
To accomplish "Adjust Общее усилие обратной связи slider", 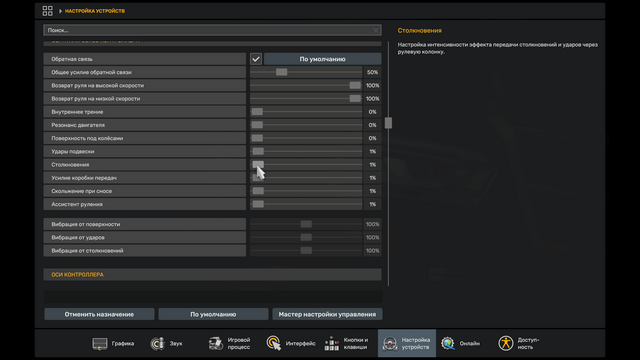I will pyautogui.click(x=281, y=72).
